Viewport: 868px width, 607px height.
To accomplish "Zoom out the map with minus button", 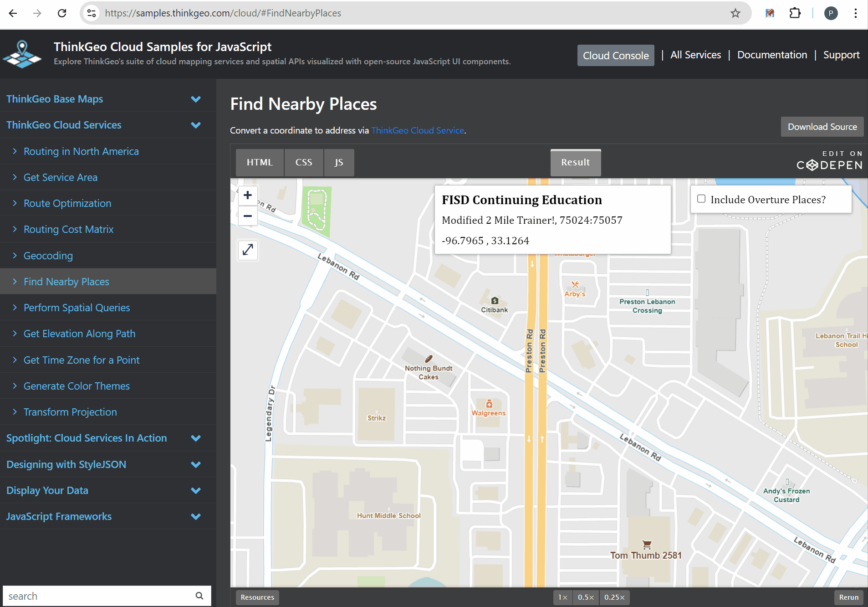I will [x=248, y=216].
